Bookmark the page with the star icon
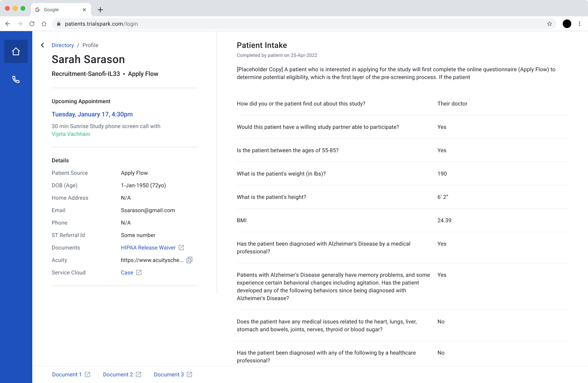This screenshot has width=588, height=383. (549, 24)
